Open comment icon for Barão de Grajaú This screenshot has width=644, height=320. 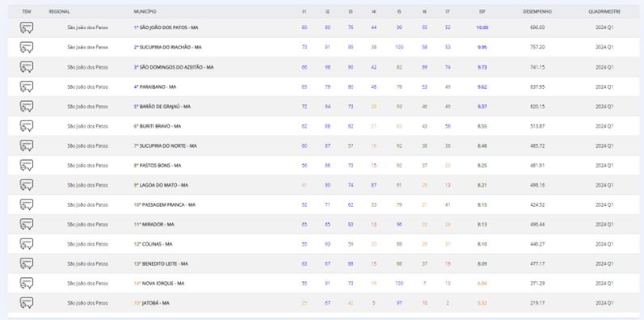tap(27, 107)
